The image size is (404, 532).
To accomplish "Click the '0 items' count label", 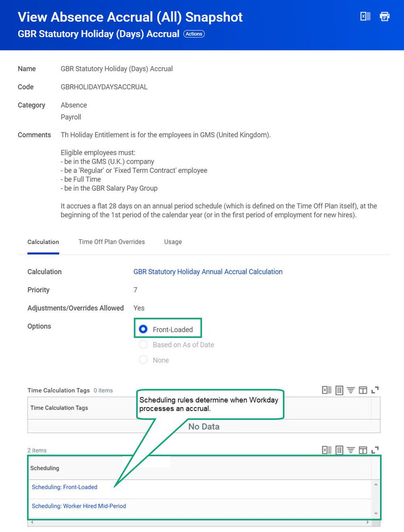I will pyautogui.click(x=103, y=390).
